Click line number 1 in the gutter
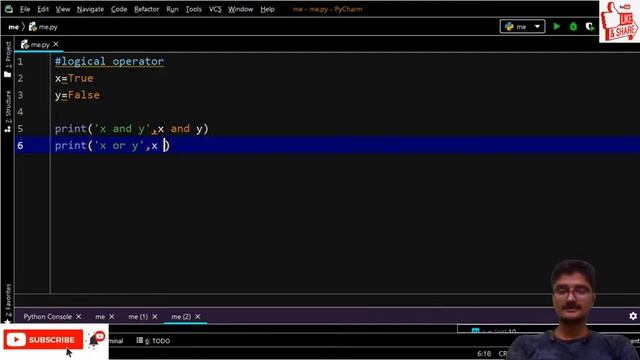Viewport: 640px width, 360px height. click(x=20, y=62)
